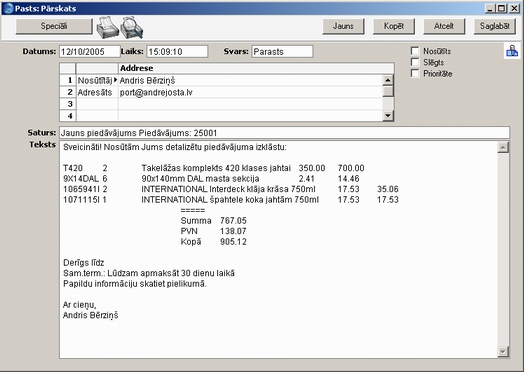This screenshot has width=524, height=372.
Task: Click the text area scroll up arrow
Action: (x=503, y=147)
